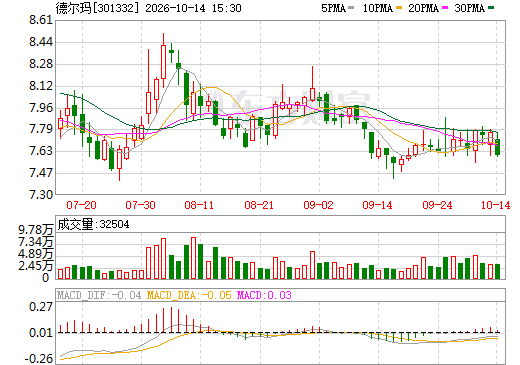The height and width of the screenshot is (365, 520).
Task: Click the 09-24 date axis label
Action: tap(437, 205)
